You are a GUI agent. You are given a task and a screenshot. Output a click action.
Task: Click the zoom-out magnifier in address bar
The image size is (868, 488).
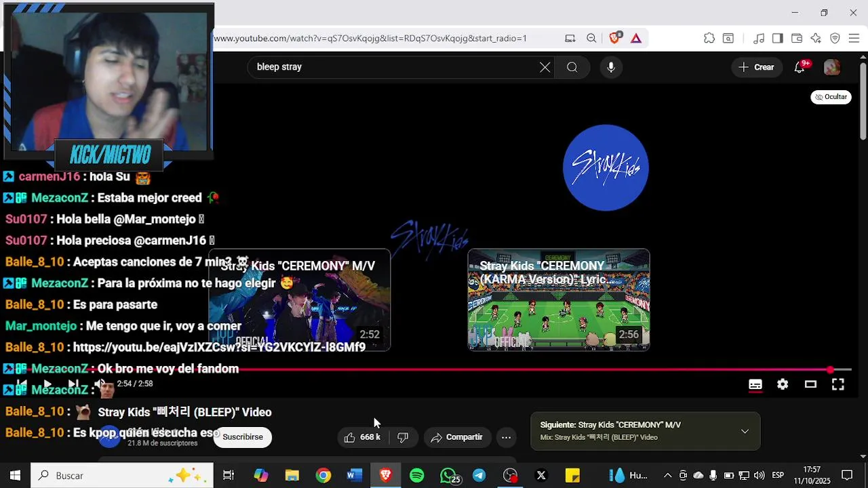(591, 39)
